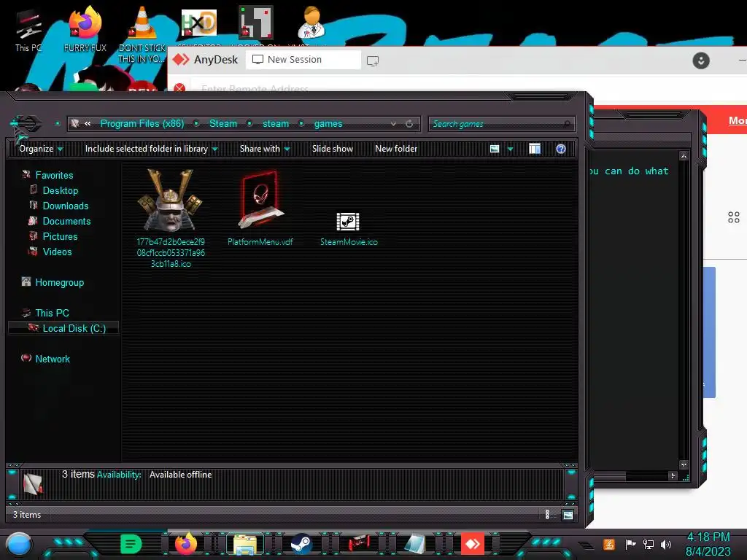This screenshot has width=747, height=560.
Task: Navigate to Program Files (x86) breadcrumb
Action: pos(142,124)
